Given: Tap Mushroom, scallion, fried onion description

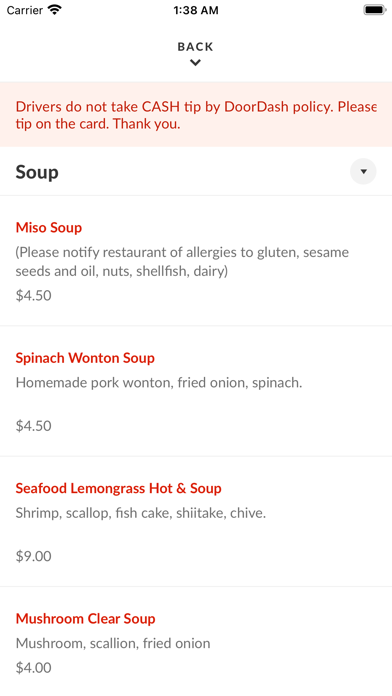Looking at the screenshot, I should (x=113, y=643).
